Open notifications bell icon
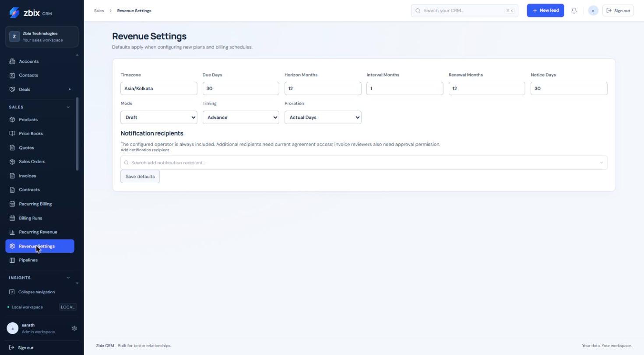 tap(574, 10)
